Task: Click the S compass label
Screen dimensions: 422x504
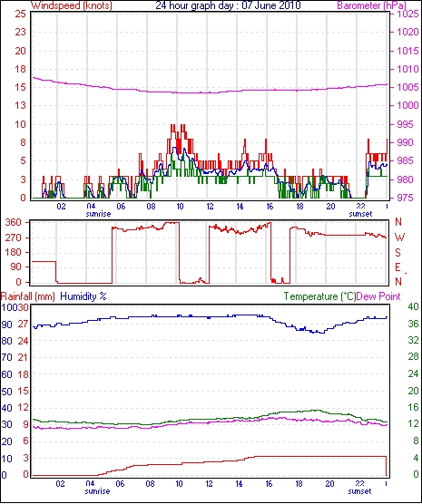Action: pos(397,253)
